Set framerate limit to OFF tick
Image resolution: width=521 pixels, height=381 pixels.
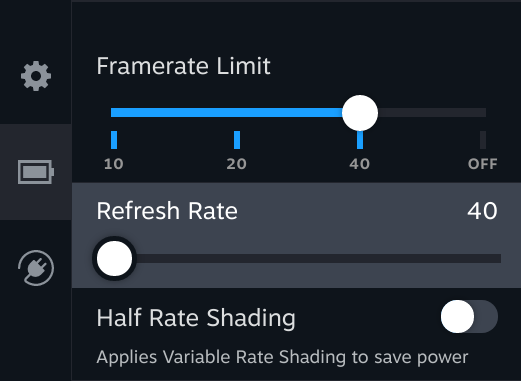click(483, 140)
